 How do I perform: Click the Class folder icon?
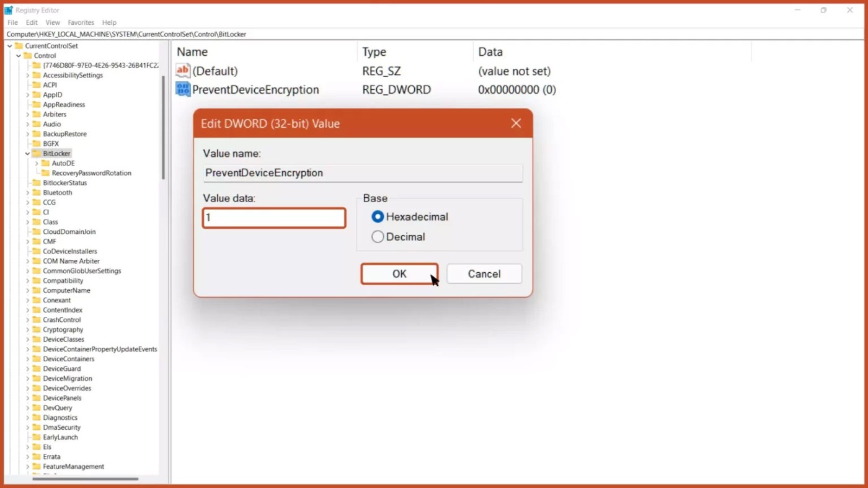[x=36, y=222]
